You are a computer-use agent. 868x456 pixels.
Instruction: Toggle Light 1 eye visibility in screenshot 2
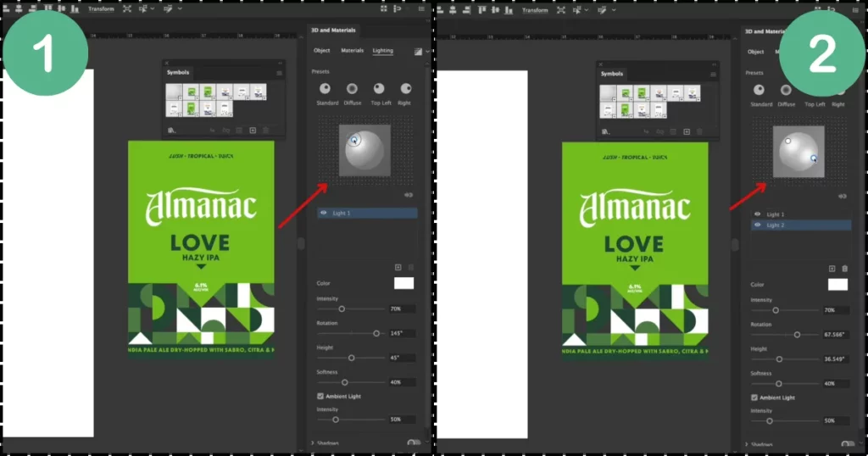[758, 214]
